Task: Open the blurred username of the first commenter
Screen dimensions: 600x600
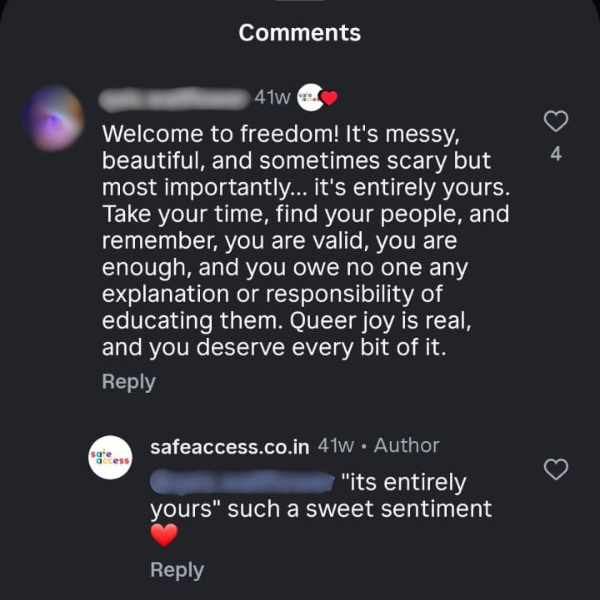Action: point(175,97)
